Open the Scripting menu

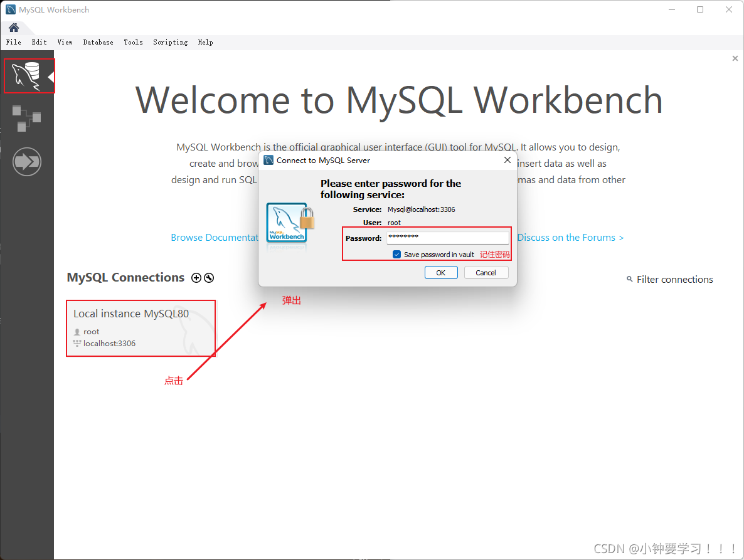coord(171,42)
